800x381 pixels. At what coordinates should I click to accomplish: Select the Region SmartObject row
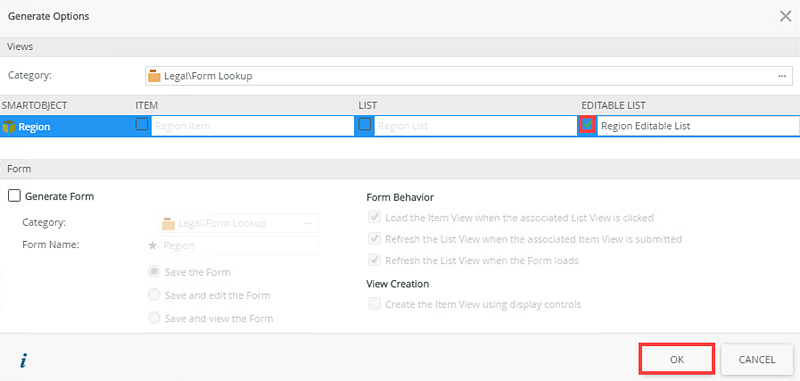tap(400, 126)
